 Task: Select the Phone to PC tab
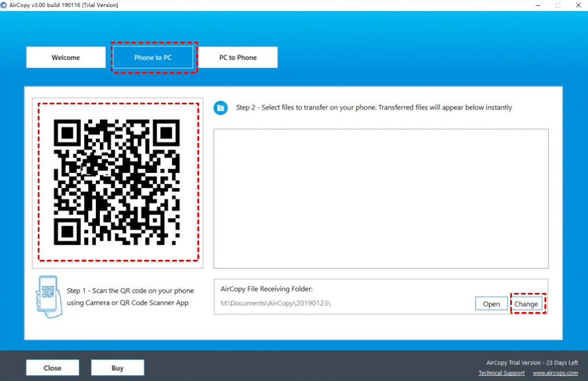pos(153,57)
